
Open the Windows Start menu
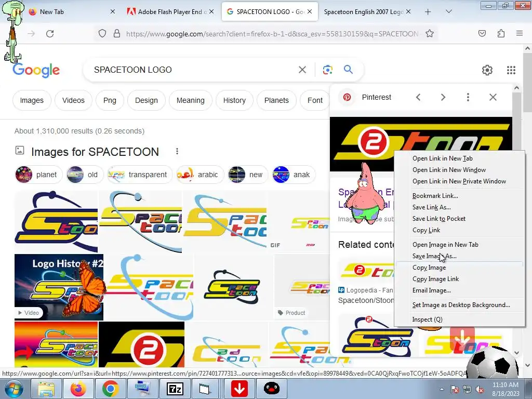tap(14, 389)
